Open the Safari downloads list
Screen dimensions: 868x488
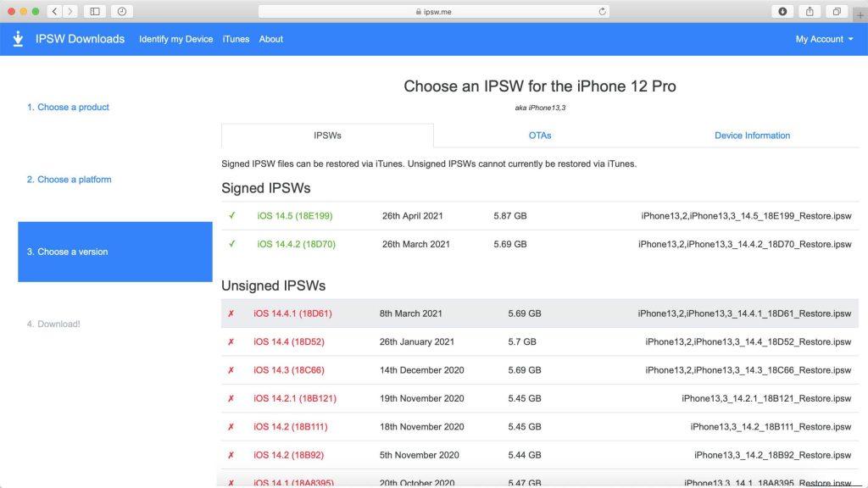(x=782, y=11)
